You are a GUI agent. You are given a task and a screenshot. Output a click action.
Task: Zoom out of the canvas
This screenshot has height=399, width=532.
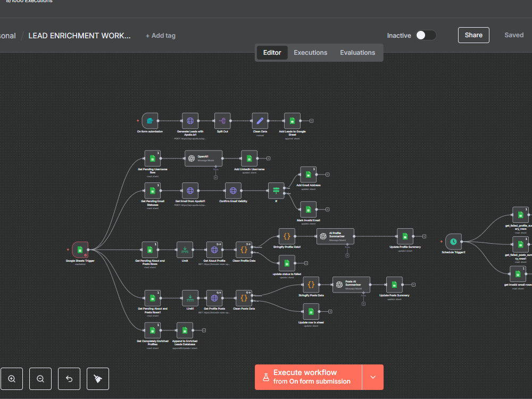pos(40,379)
